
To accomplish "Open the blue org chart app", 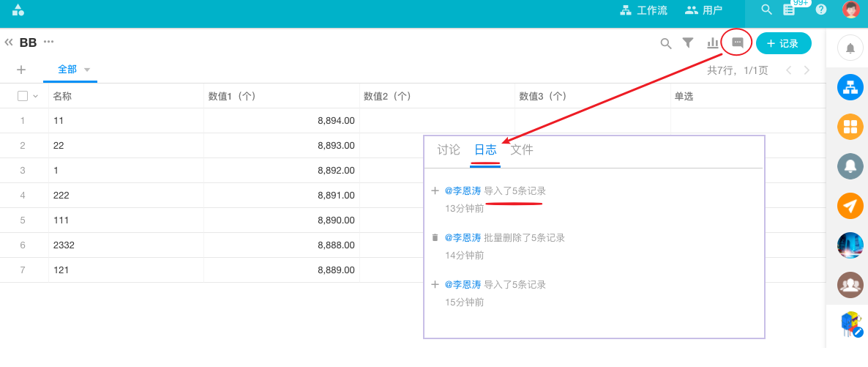I will coord(850,88).
